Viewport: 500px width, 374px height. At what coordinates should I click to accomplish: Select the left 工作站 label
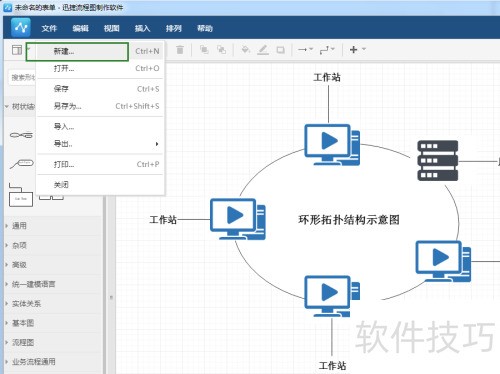163,220
